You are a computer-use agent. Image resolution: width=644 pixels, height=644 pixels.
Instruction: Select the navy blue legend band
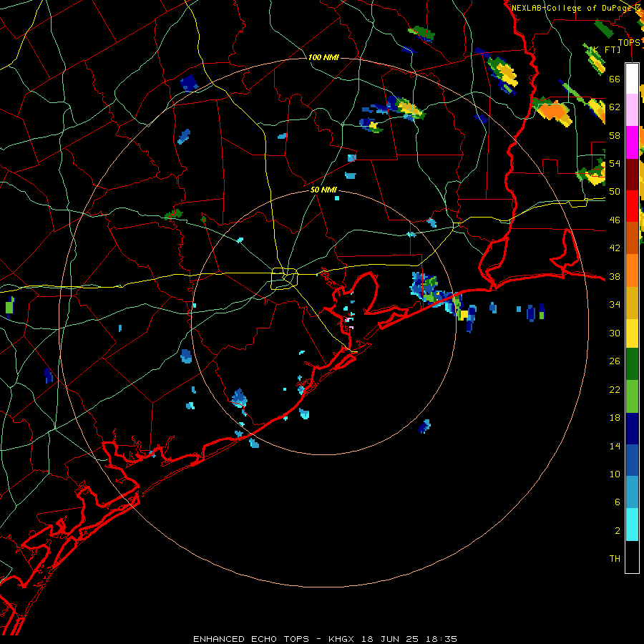tap(632, 429)
